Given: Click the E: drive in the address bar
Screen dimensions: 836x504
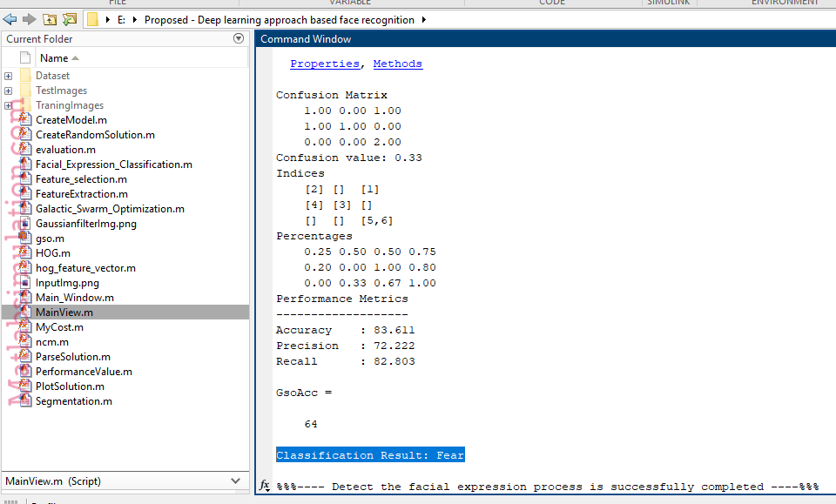Looking at the screenshot, I should point(122,20).
